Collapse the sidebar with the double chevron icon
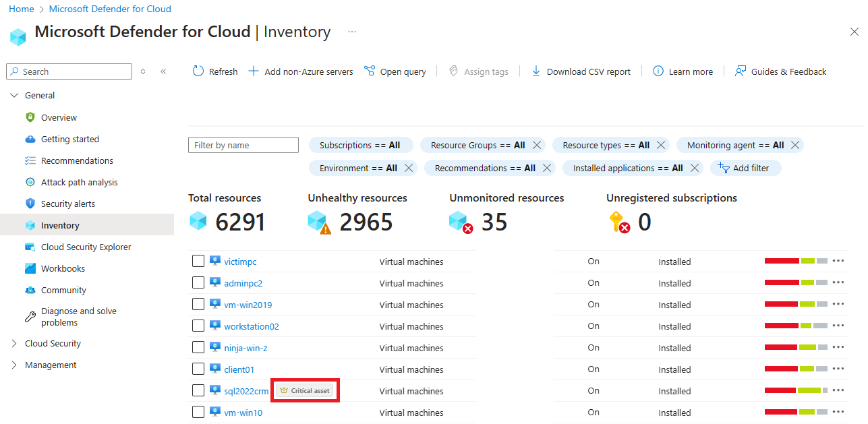The image size is (868, 424). tap(163, 71)
